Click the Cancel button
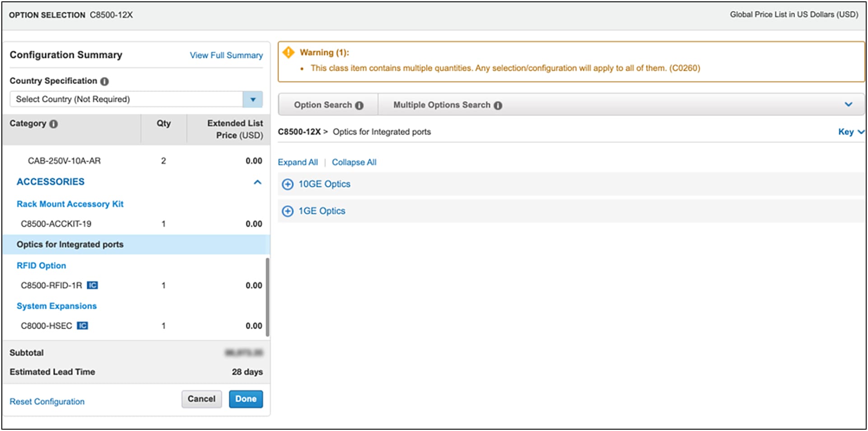Viewport: 868px width, 431px height. click(201, 399)
